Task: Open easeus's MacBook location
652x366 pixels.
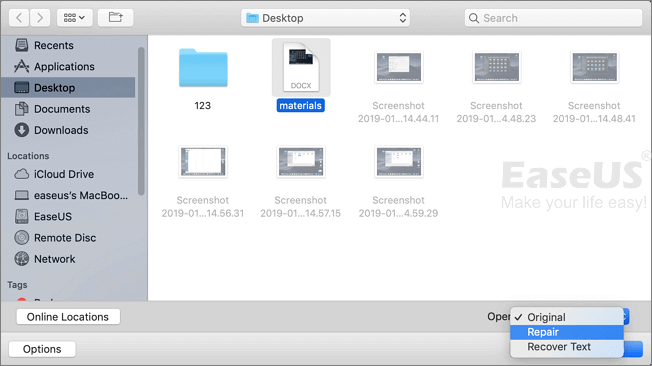Action: tap(68, 195)
